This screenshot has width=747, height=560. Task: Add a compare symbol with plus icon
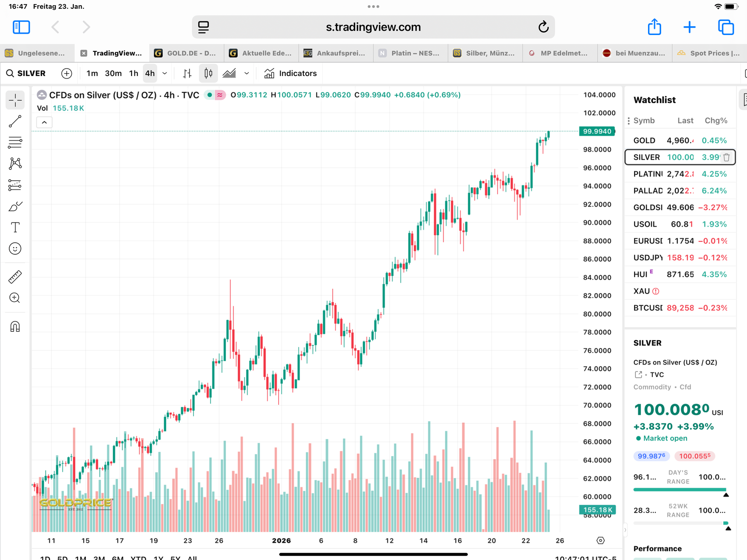coord(67,73)
